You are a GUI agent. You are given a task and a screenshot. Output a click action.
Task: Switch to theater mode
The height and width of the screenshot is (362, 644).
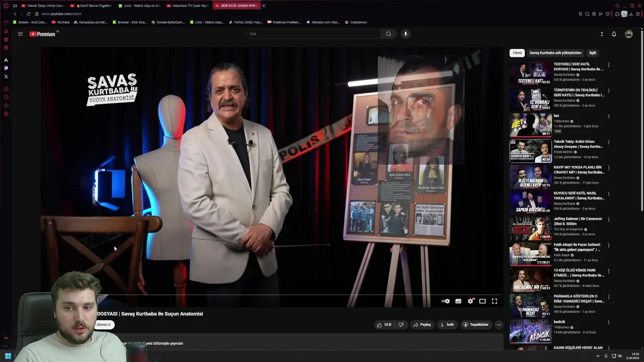click(482, 301)
